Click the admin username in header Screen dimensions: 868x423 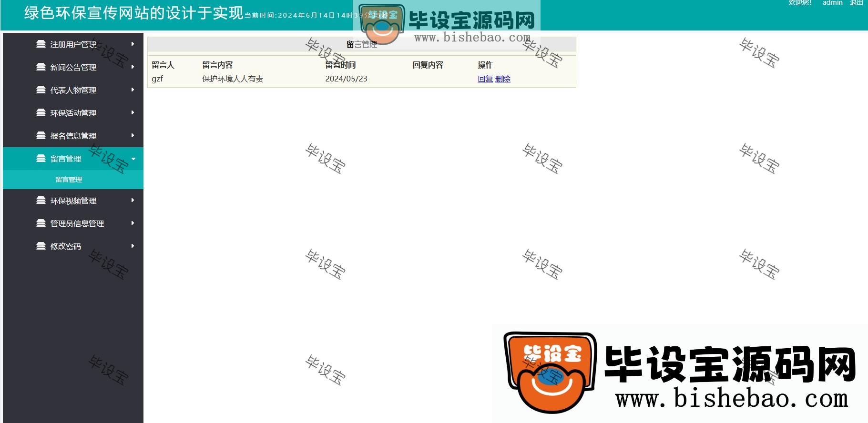coord(832,2)
